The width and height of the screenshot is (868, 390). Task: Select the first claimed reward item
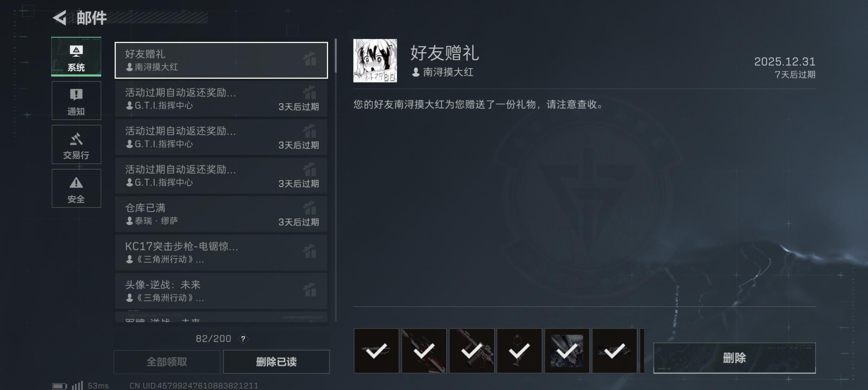pos(376,351)
